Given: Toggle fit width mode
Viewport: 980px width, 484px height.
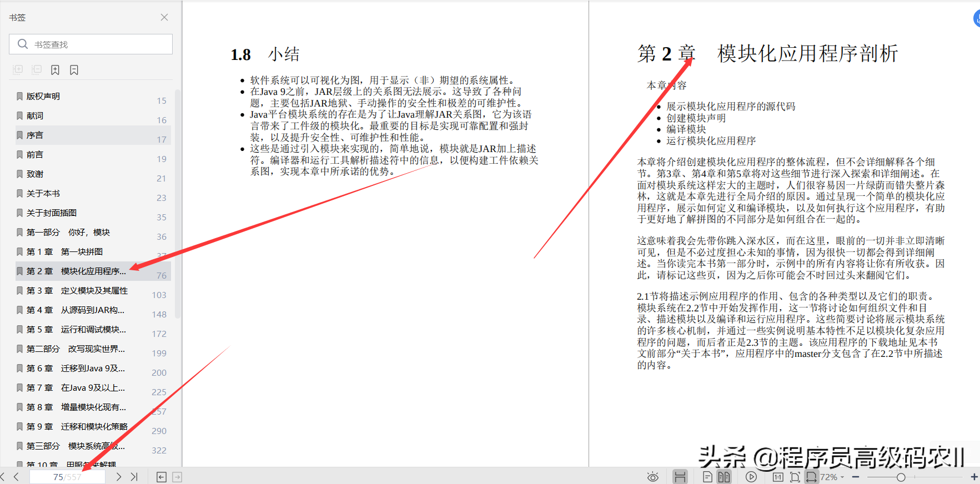Looking at the screenshot, I should point(812,477).
